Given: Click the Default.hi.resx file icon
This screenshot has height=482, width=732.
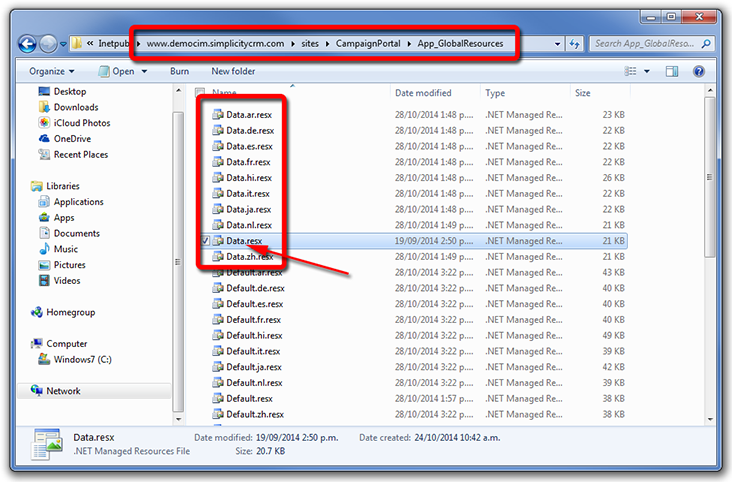Looking at the screenshot, I should (218, 335).
